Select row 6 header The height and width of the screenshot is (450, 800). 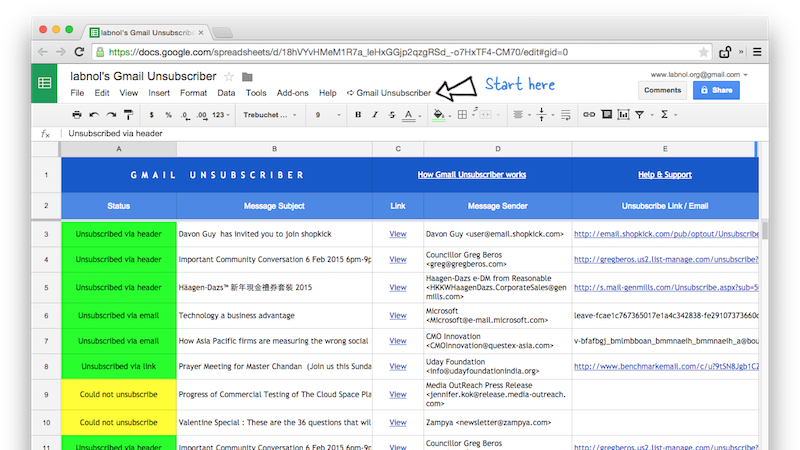pos(46,316)
